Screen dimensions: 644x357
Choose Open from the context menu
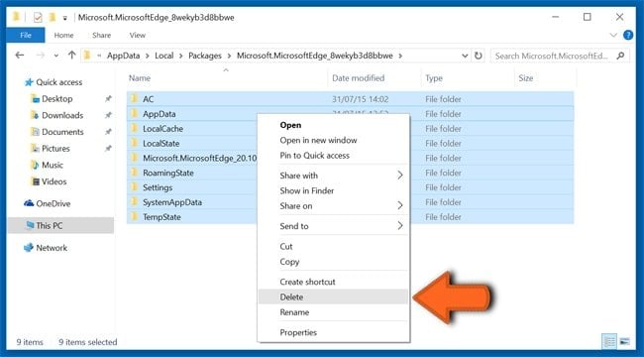click(x=334, y=125)
